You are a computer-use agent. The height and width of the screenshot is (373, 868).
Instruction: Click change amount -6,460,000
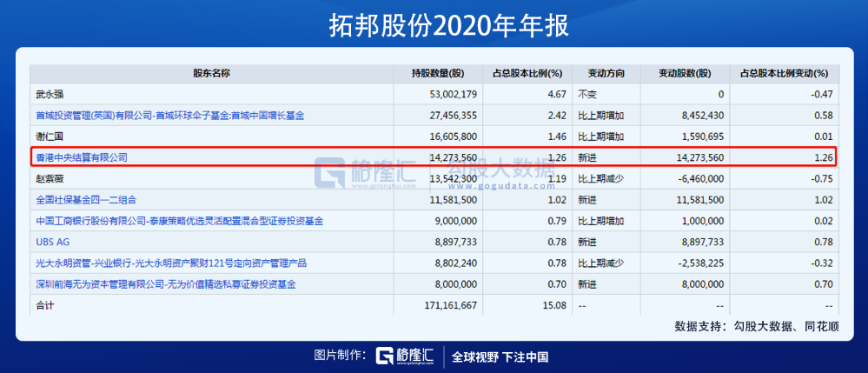coord(699,179)
